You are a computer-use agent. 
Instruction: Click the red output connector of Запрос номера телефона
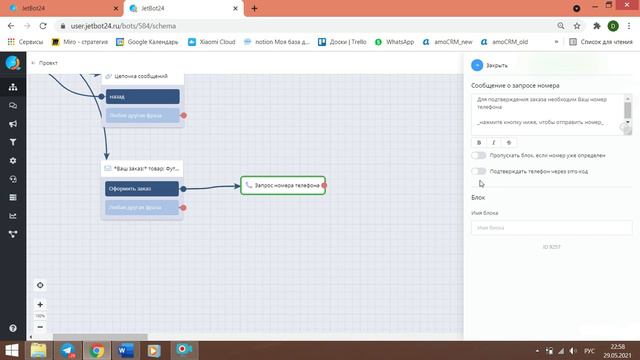pos(324,185)
